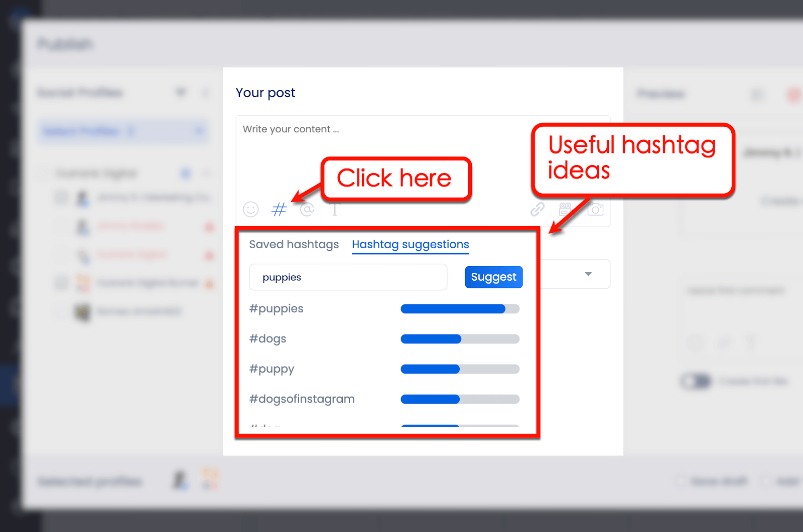Pick the #puppies hashtag suggestion
Image resolution: width=803 pixels, height=532 pixels.
click(277, 309)
